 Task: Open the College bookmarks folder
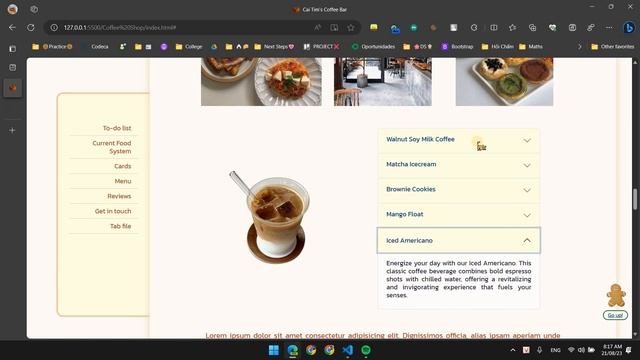(x=189, y=47)
